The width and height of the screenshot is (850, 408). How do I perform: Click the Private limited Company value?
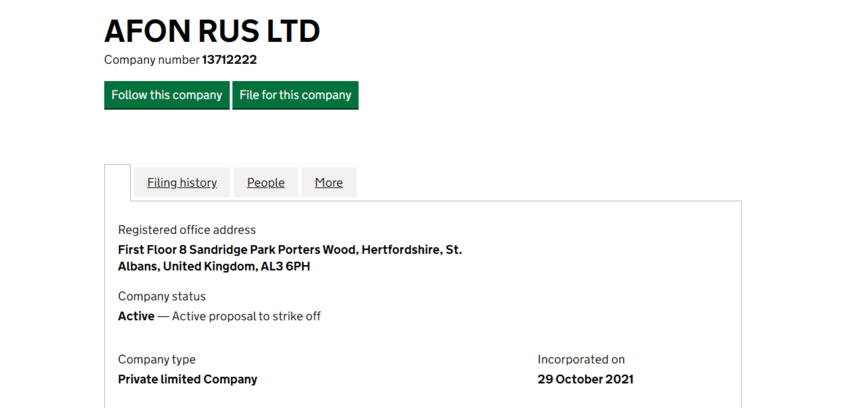click(x=187, y=379)
